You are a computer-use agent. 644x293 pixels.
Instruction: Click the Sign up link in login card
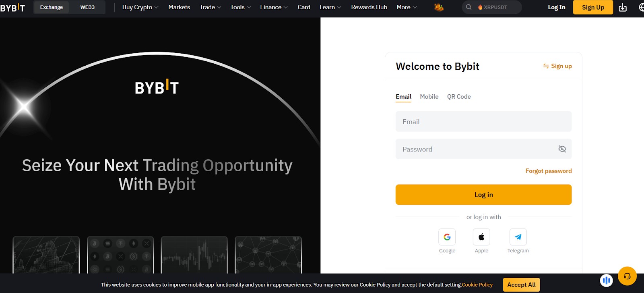tap(561, 66)
